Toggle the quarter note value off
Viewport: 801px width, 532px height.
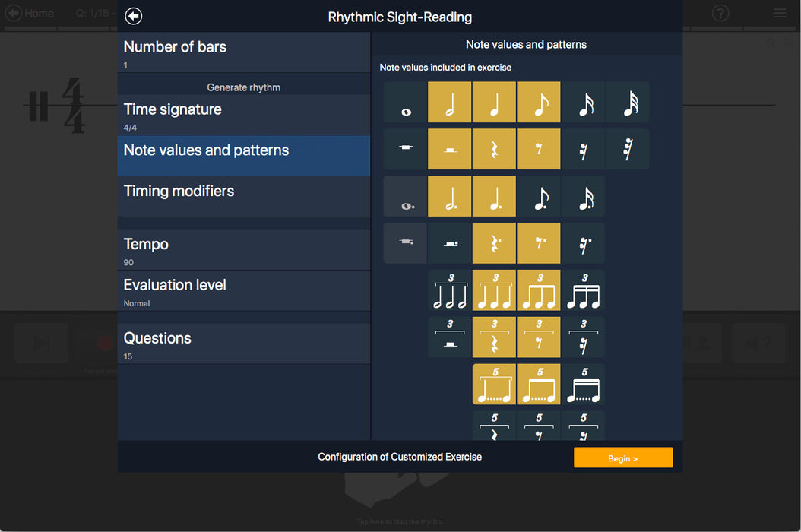coord(494,103)
